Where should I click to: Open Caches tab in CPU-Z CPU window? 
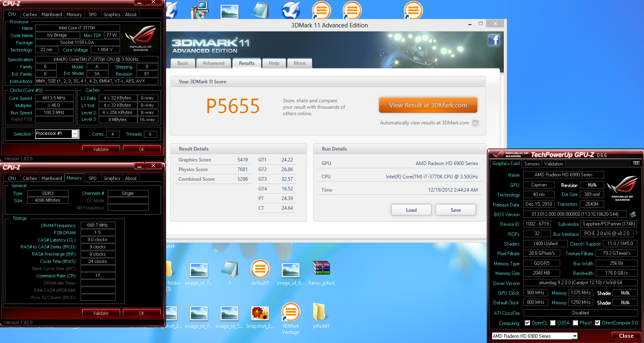coord(30,14)
